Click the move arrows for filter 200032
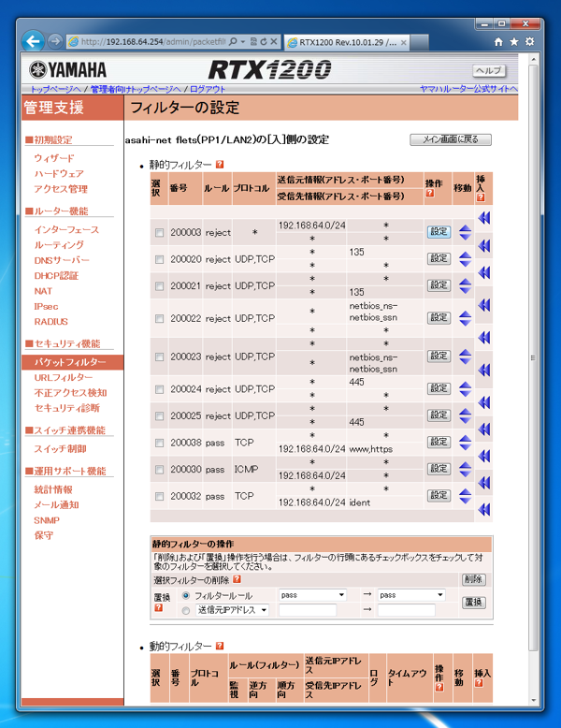The width and height of the screenshot is (561, 728). pos(465,496)
